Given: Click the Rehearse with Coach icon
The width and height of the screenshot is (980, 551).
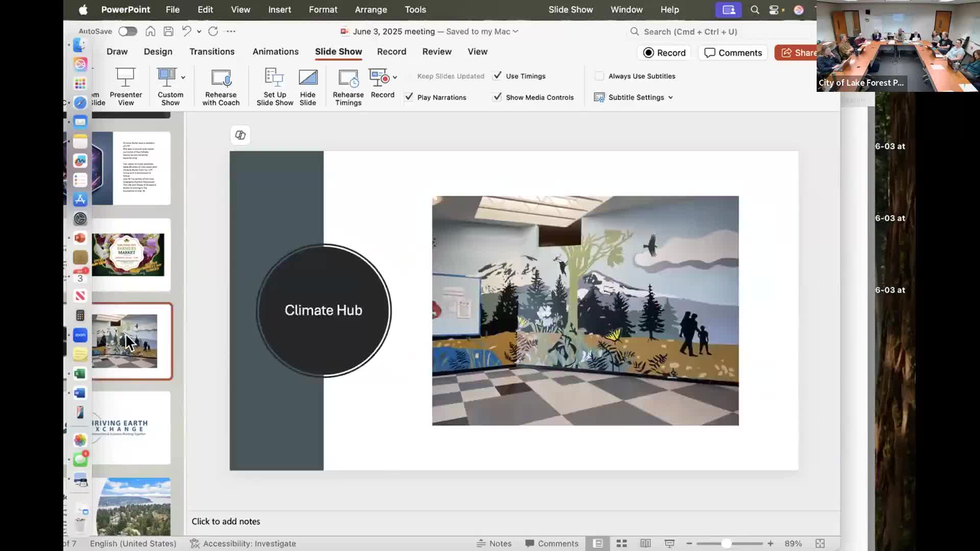Looking at the screenshot, I should pyautogui.click(x=221, y=79).
